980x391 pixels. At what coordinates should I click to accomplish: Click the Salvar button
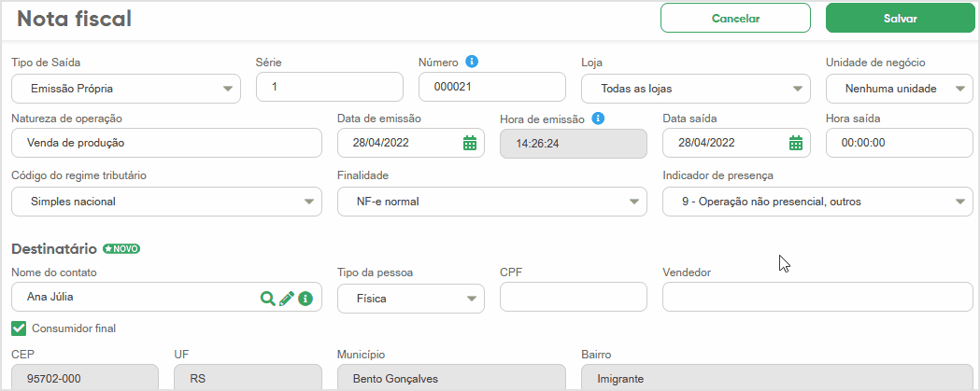(900, 18)
